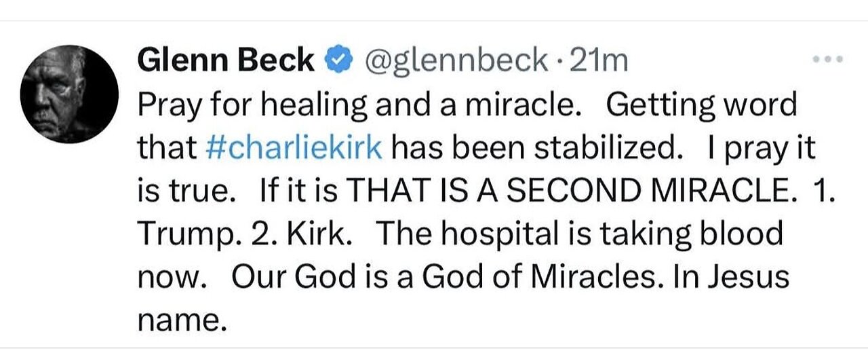Click the Glenn Beck display name

coord(225,61)
